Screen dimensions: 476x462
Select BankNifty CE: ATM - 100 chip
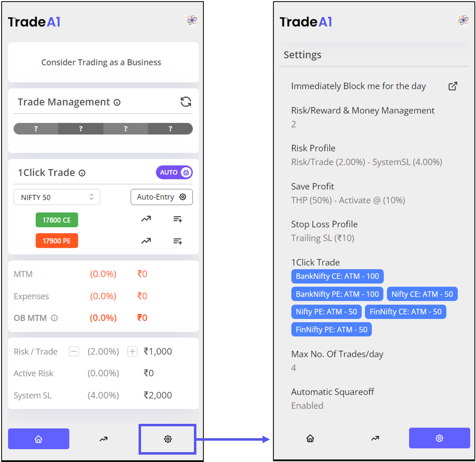point(337,276)
